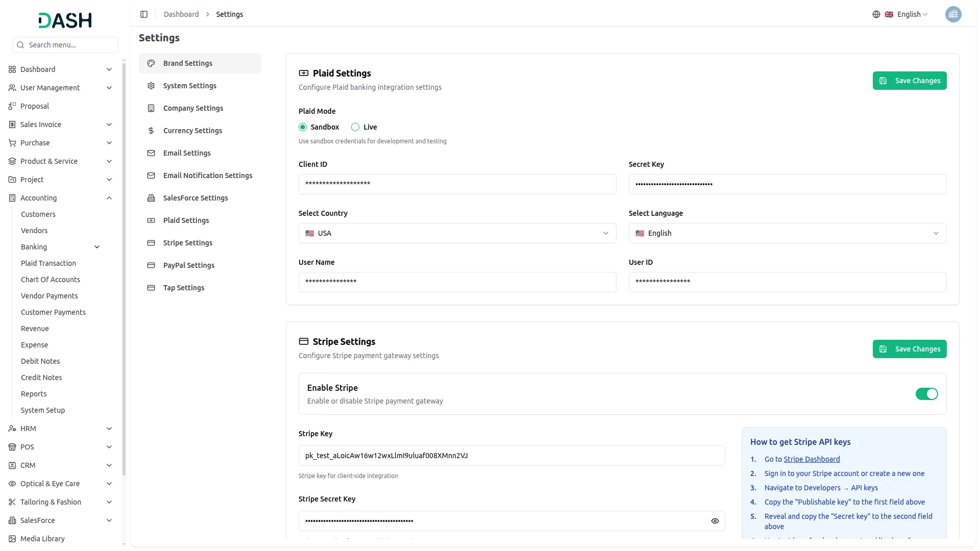Image resolution: width=980 pixels, height=551 pixels.
Task: Open Revenue page in sidebar
Action: point(35,329)
